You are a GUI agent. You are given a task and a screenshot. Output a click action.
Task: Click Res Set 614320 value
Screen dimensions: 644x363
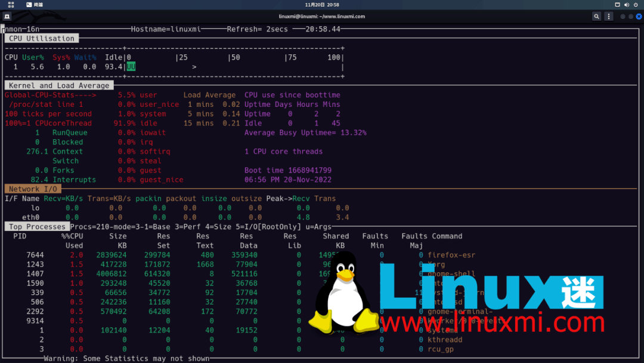(157, 274)
